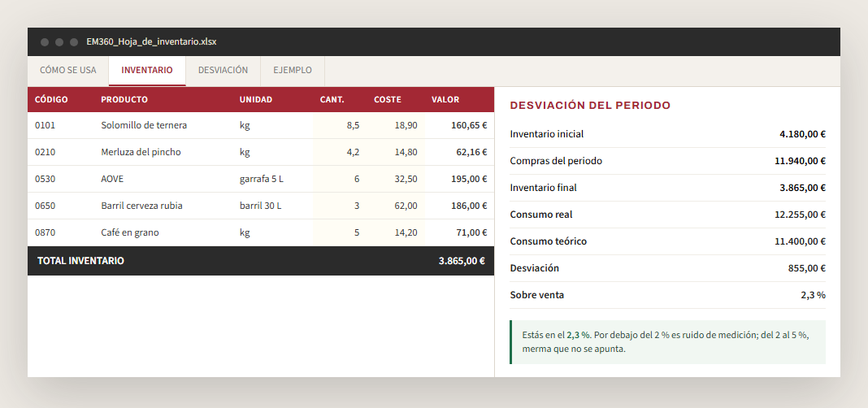Edit cost 32,50 for AOVE
This screenshot has height=408, width=868.
396,179
